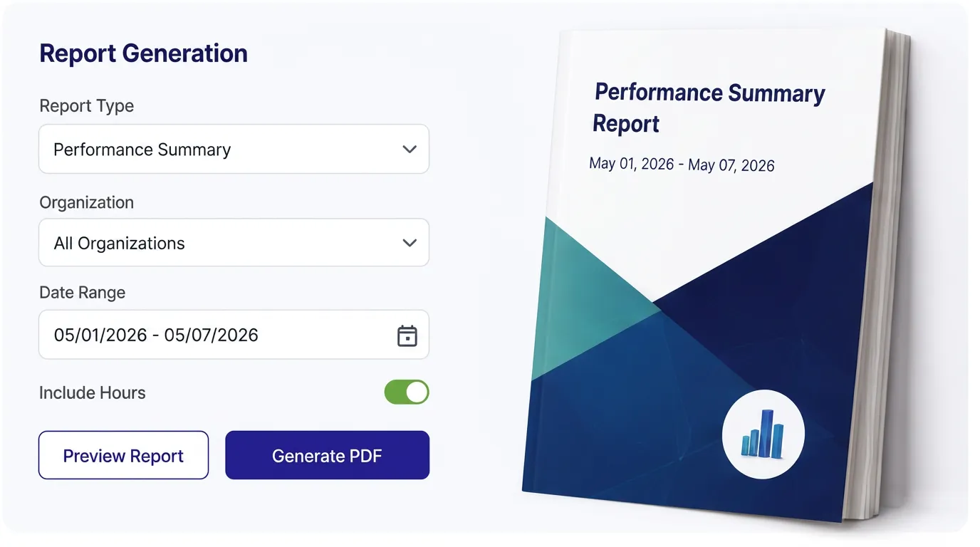Focus the Date Range input field
The image size is (980, 547).
pos(234,335)
